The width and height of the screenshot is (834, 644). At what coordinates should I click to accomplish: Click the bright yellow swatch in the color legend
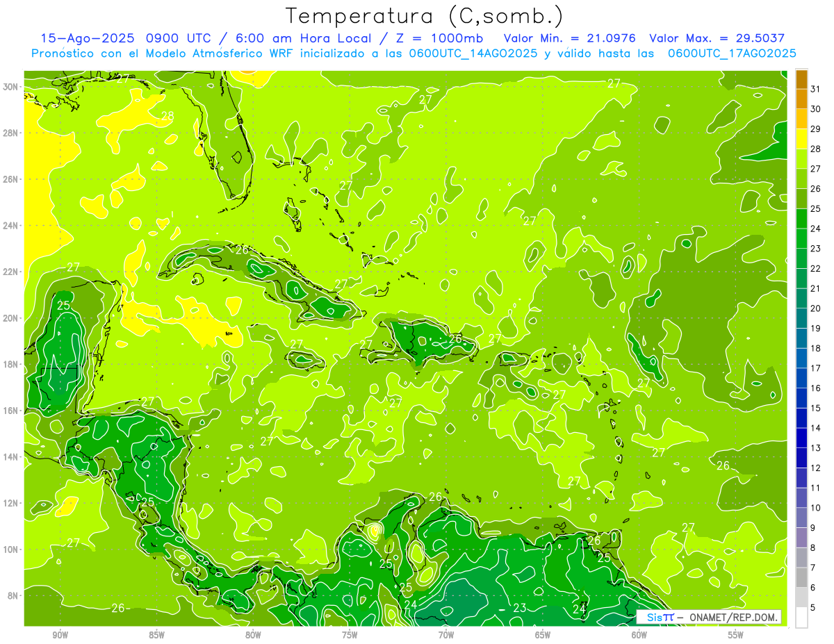pos(801,139)
